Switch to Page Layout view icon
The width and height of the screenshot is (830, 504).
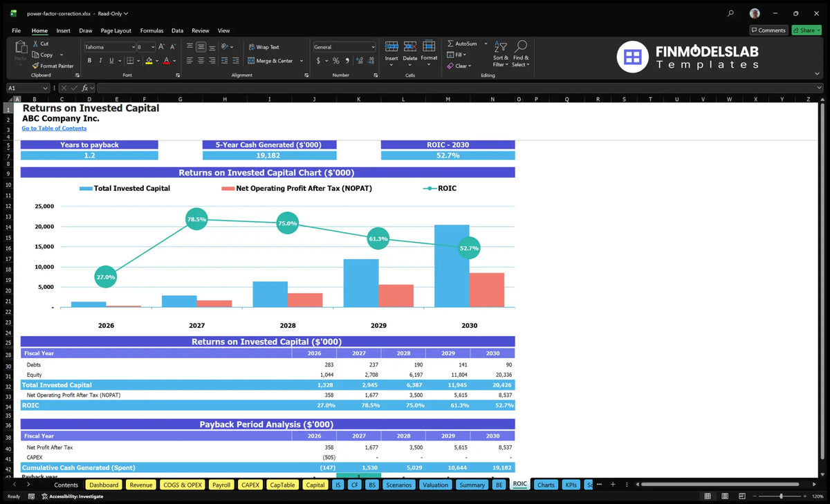pos(726,496)
